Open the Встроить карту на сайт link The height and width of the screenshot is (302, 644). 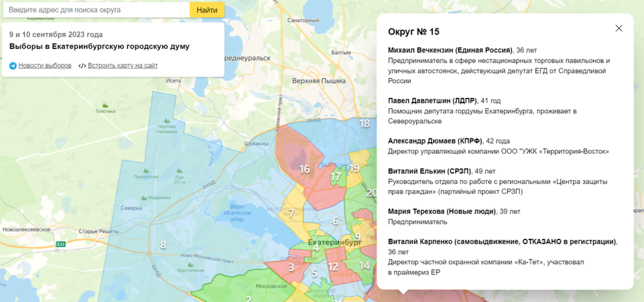click(x=122, y=66)
